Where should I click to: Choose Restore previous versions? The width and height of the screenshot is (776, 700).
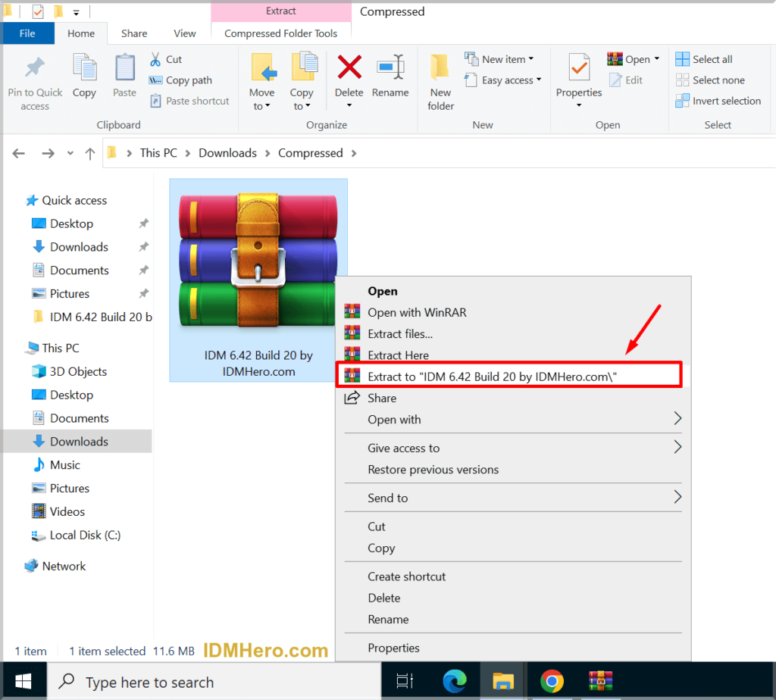513,470
